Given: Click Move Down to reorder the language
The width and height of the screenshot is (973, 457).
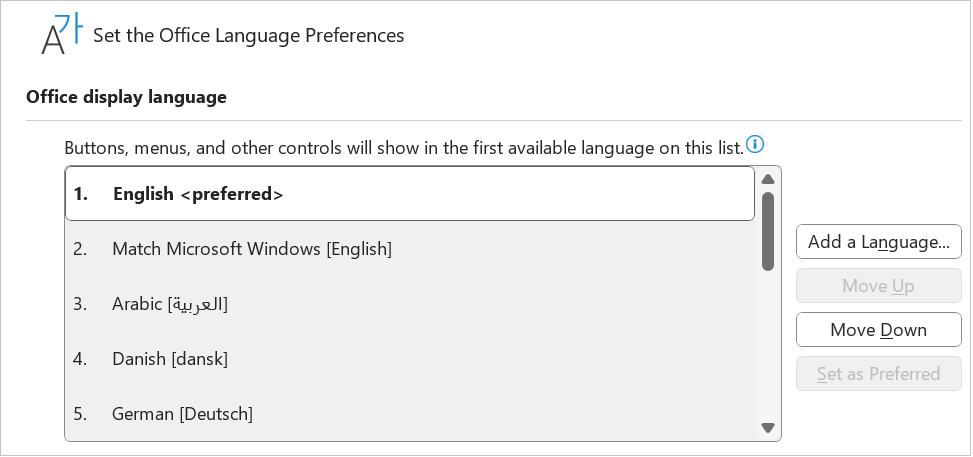Looking at the screenshot, I should pyautogui.click(x=879, y=330).
